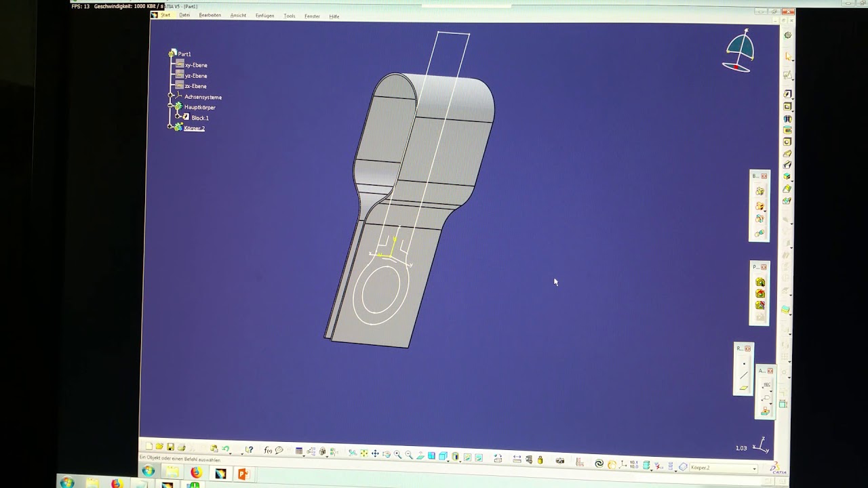Image resolution: width=868 pixels, height=488 pixels.
Task: Select zx-Ebene in the tree
Action: [195, 86]
